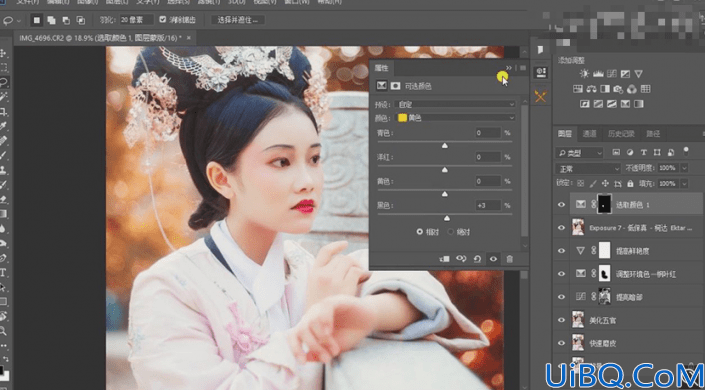Close the IMG_4696.CR2 document tab
Image resolution: width=705 pixels, height=390 pixels.
coord(188,38)
